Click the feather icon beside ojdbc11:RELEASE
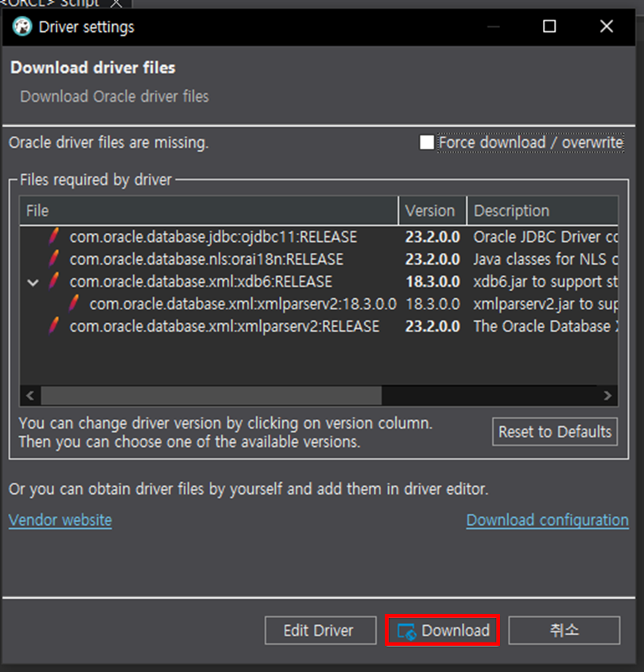 [x=53, y=236]
